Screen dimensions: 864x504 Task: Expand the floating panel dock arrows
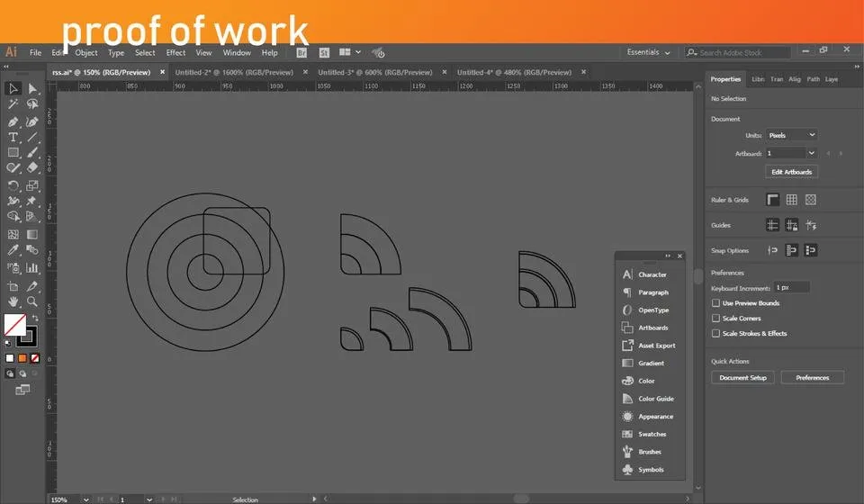pyautogui.click(x=668, y=256)
